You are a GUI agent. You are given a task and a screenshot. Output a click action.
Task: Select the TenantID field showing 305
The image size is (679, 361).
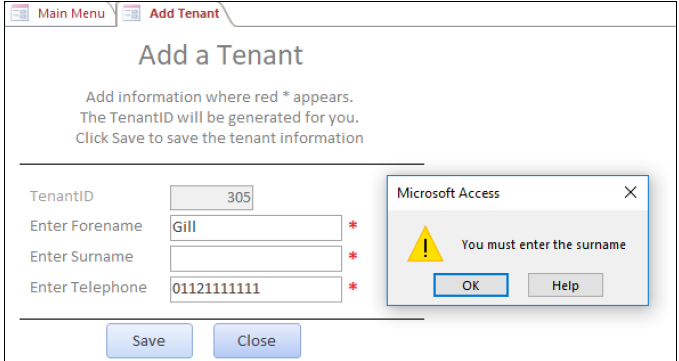coord(211,197)
